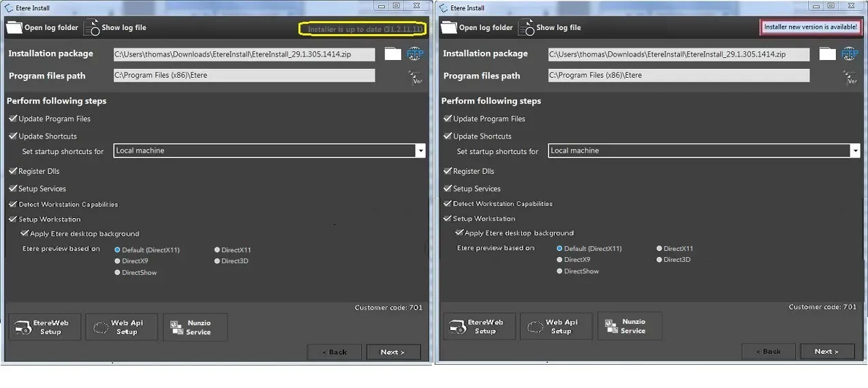The height and width of the screenshot is (388, 868).
Task: Click the Ver version icon in left window
Action: [x=416, y=78]
